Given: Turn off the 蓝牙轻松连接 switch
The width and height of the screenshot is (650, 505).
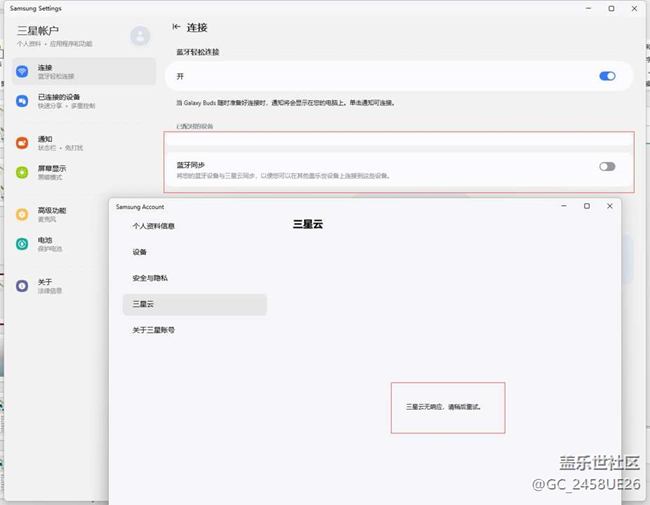Looking at the screenshot, I should [x=606, y=76].
